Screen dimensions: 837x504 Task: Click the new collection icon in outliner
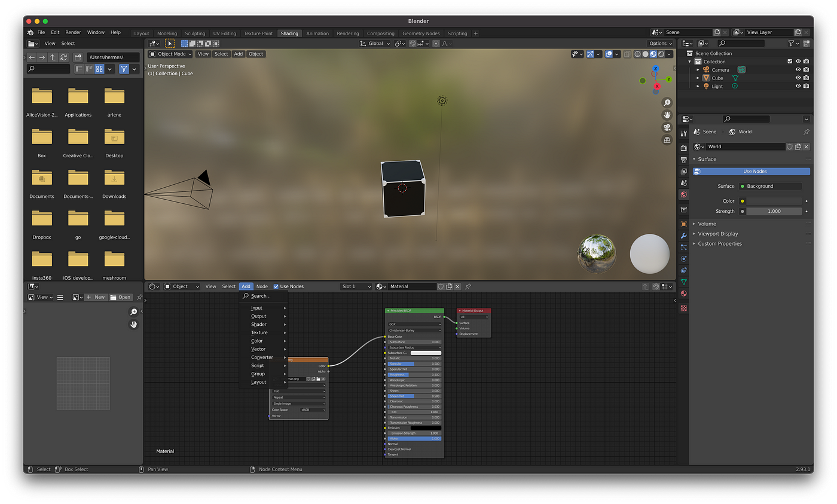806,44
